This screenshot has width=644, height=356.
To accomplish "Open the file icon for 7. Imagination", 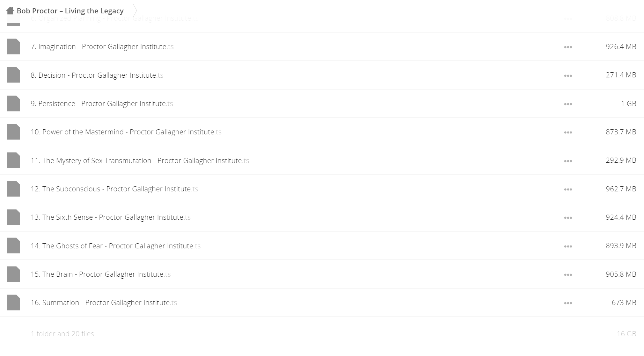I will [13, 46].
